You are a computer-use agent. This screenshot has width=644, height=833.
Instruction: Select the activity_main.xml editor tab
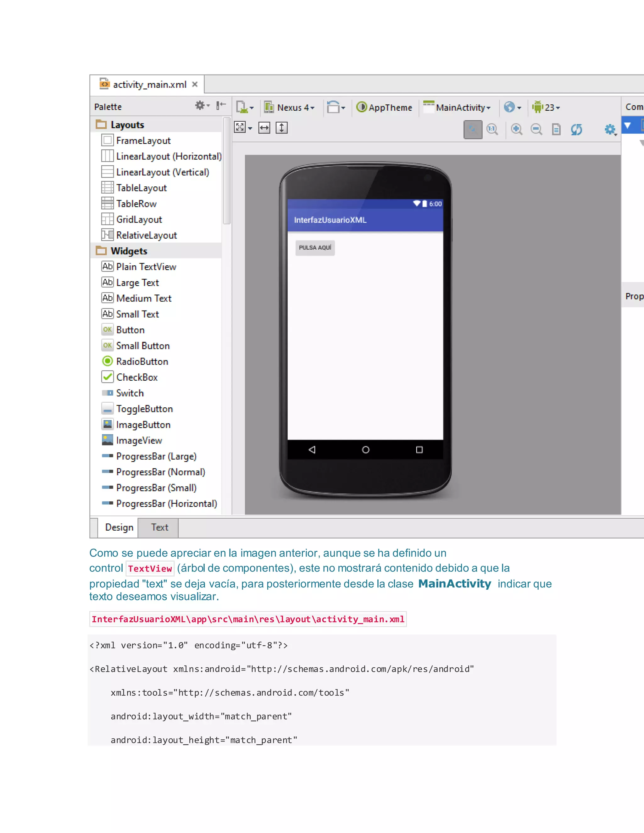147,84
